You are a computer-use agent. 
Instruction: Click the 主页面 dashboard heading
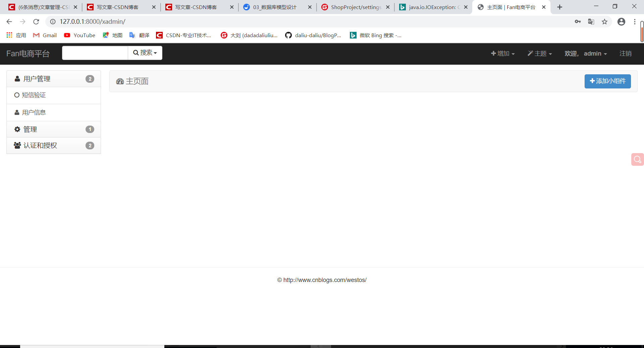132,81
